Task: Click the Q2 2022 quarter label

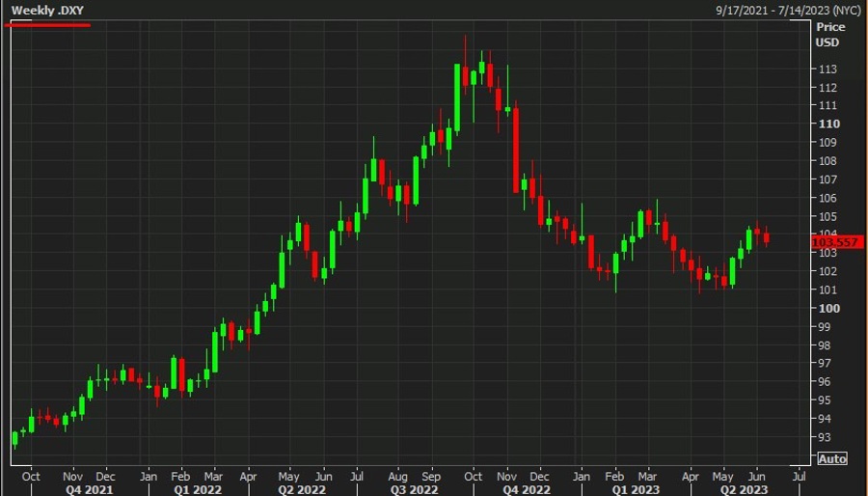Action: click(x=302, y=490)
